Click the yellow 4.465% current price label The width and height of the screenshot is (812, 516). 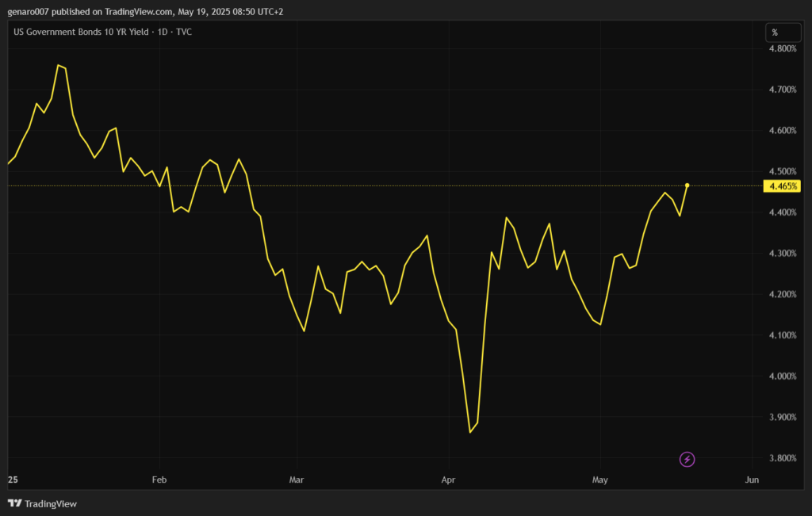[782, 186]
